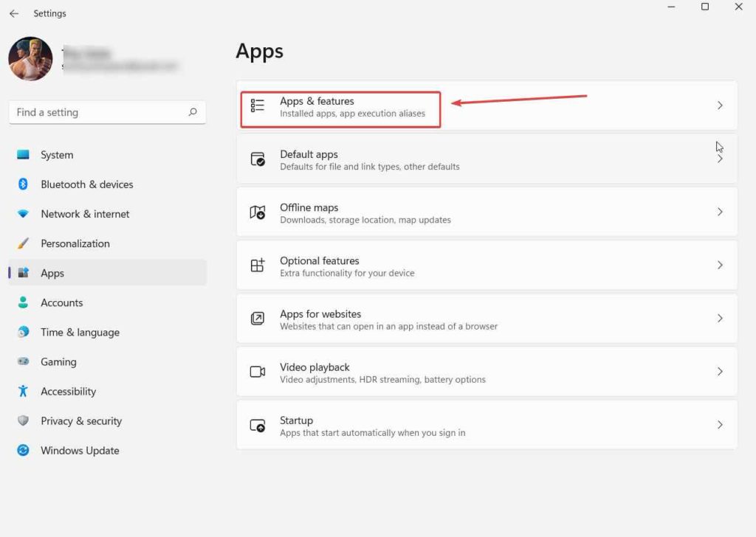Select the Accessibility icon
The image size is (756, 537).
coord(22,391)
